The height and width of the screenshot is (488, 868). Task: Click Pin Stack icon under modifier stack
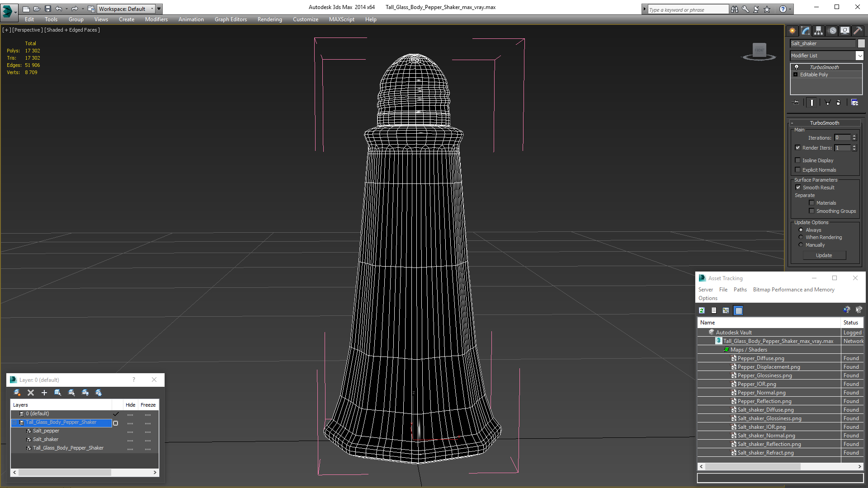[x=796, y=103]
